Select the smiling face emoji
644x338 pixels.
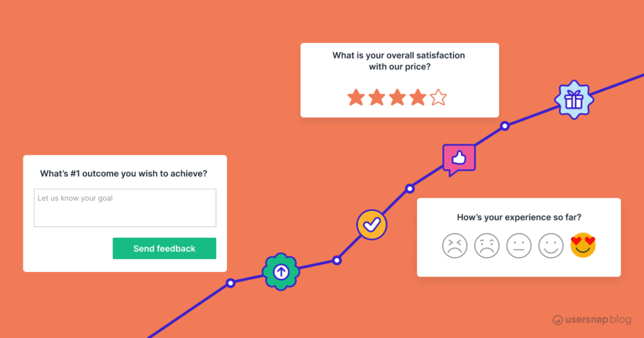tap(551, 245)
